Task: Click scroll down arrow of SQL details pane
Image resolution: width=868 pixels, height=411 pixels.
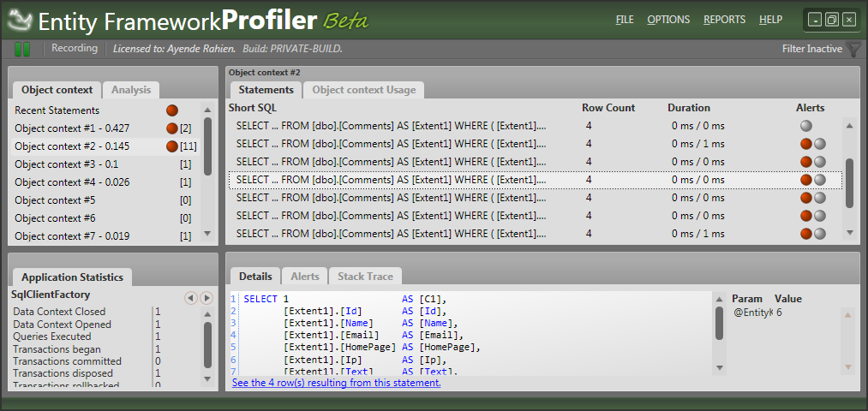Action: (720, 367)
